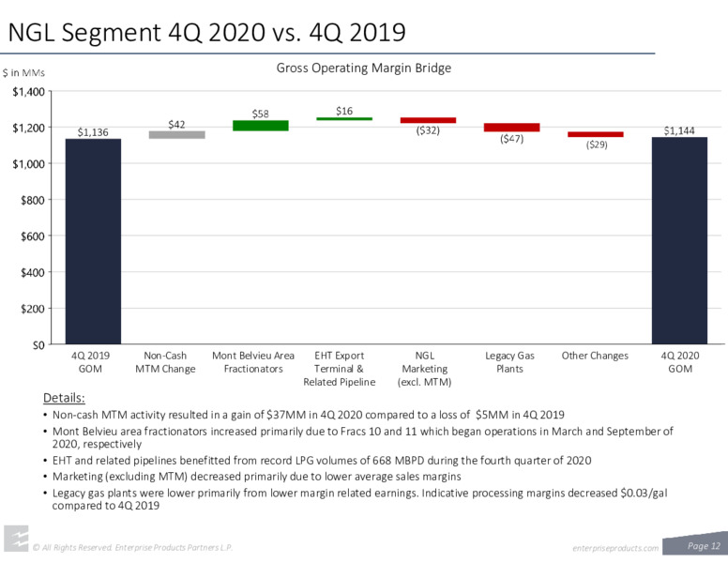Click the $42 data label
The width and height of the screenshot is (728, 563).
(176, 124)
